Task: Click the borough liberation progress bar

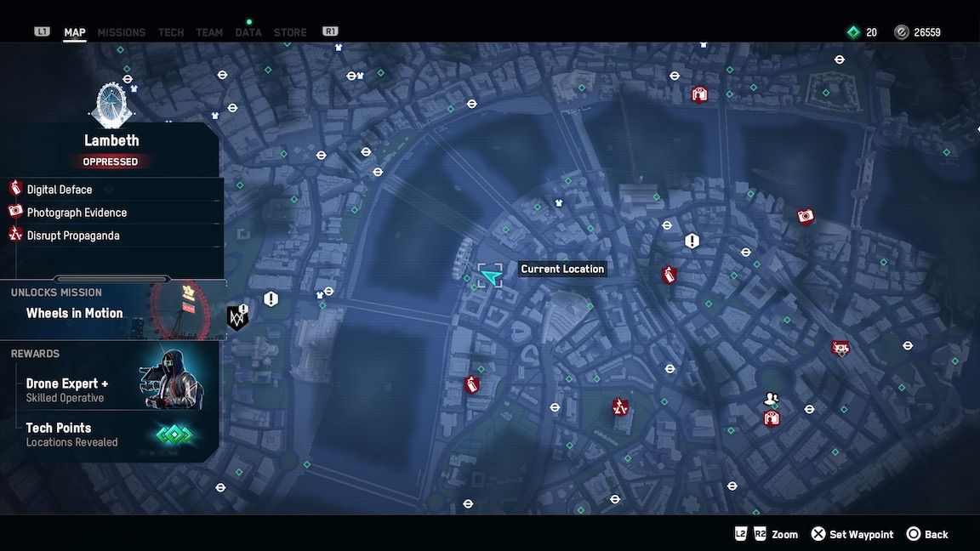Action: tap(112, 279)
